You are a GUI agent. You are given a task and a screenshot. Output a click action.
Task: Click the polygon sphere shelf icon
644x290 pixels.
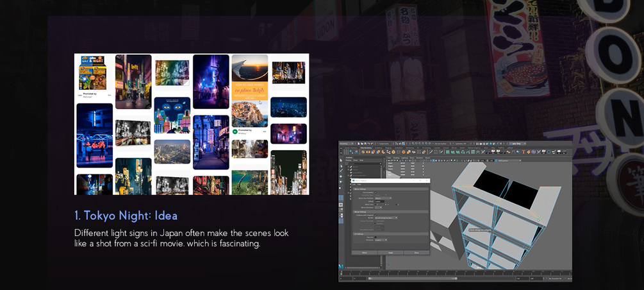pyautogui.click(x=363, y=152)
